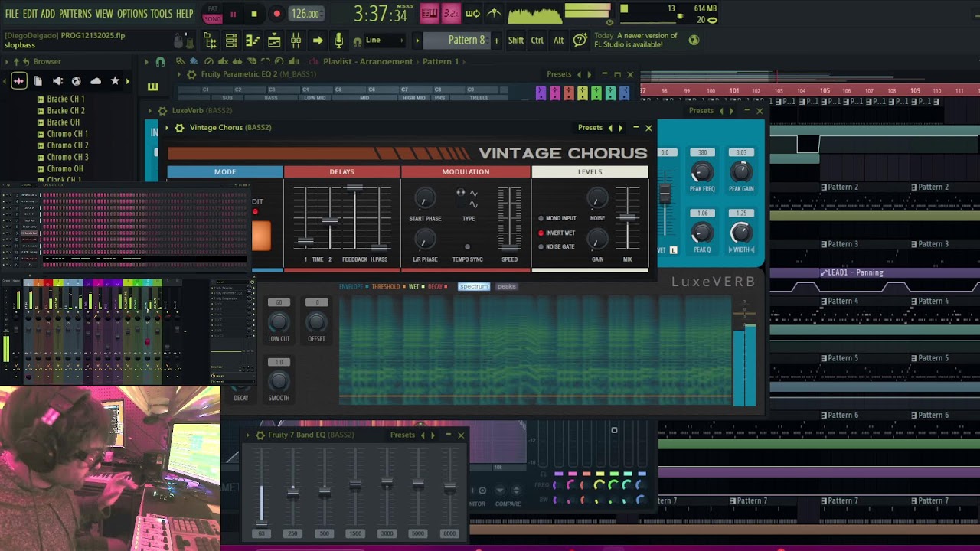Click the Vintage Chorus MIX slider
Screen dimensions: 980x551
point(628,219)
